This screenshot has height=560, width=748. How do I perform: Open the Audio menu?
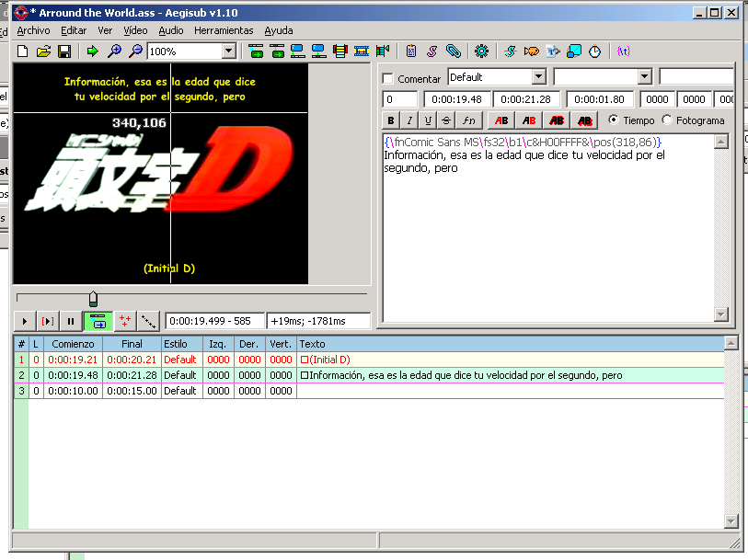click(171, 30)
